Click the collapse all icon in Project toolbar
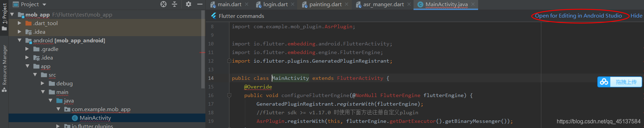 [174, 4]
